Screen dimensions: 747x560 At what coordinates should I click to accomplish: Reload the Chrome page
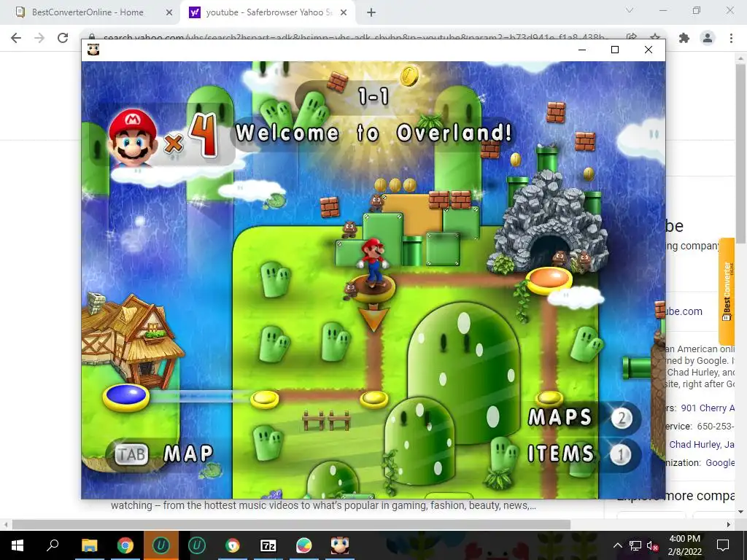(x=63, y=38)
